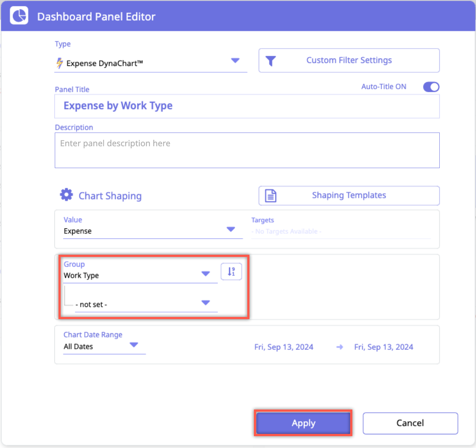Select the start date Fri, Sep 13, 2024

284,347
